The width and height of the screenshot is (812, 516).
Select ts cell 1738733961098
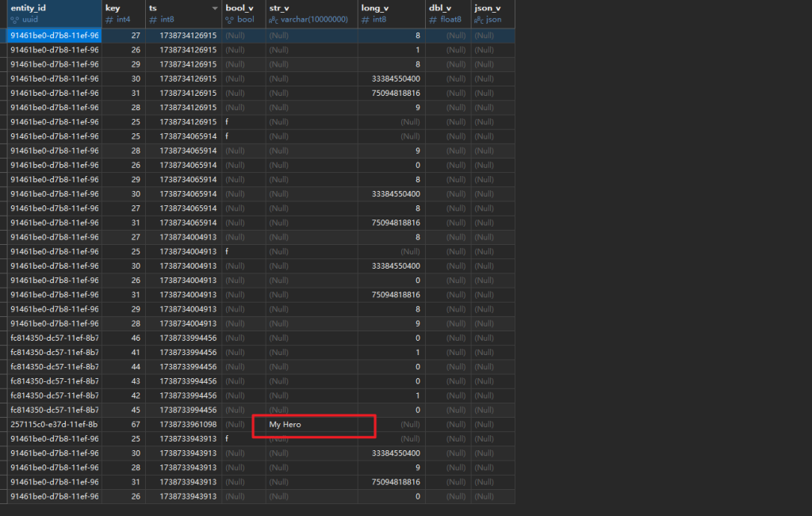click(184, 424)
